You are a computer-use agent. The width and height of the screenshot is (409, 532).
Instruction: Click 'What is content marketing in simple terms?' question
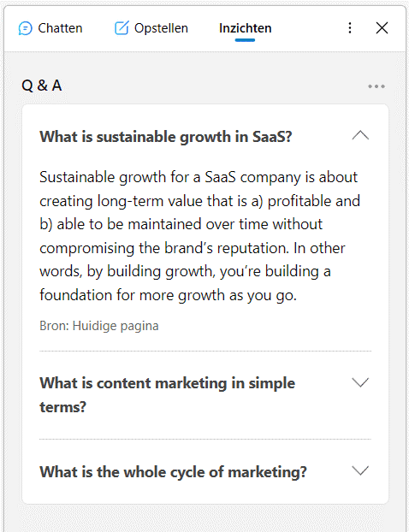click(168, 394)
